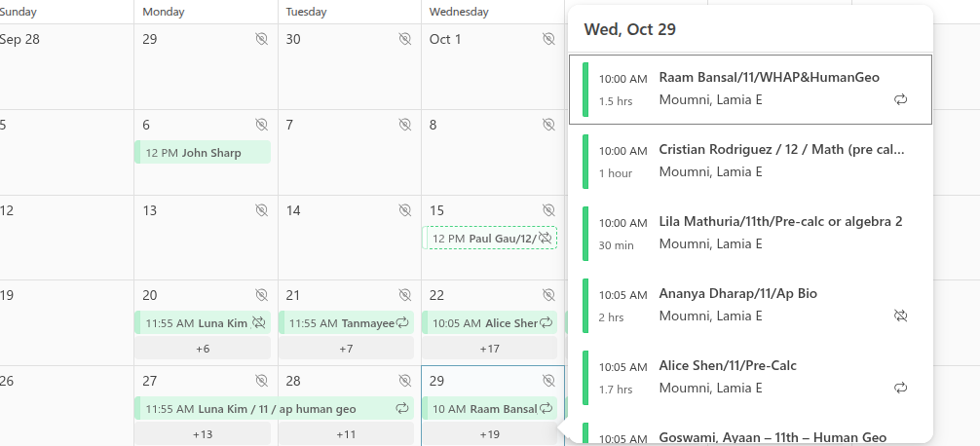This screenshot has height=446, width=980.
Task: Click the crossed-out location icon on Monday 29
Action: [x=261, y=39]
